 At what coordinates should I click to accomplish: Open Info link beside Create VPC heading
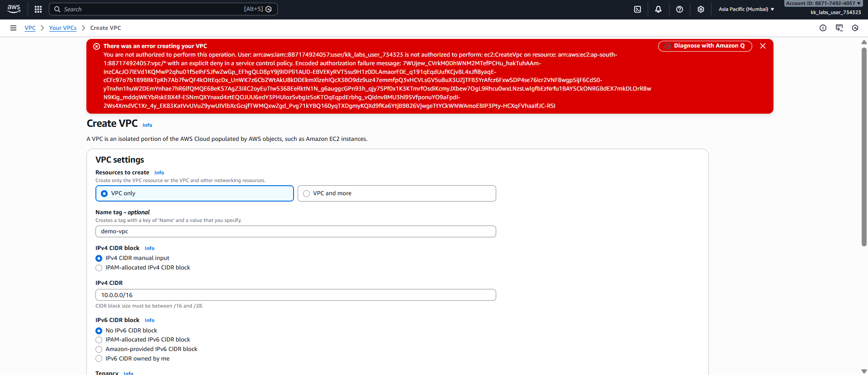point(147,125)
